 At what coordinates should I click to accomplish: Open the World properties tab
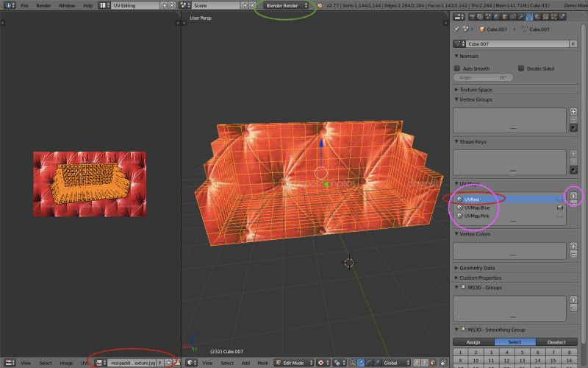(x=497, y=16)
